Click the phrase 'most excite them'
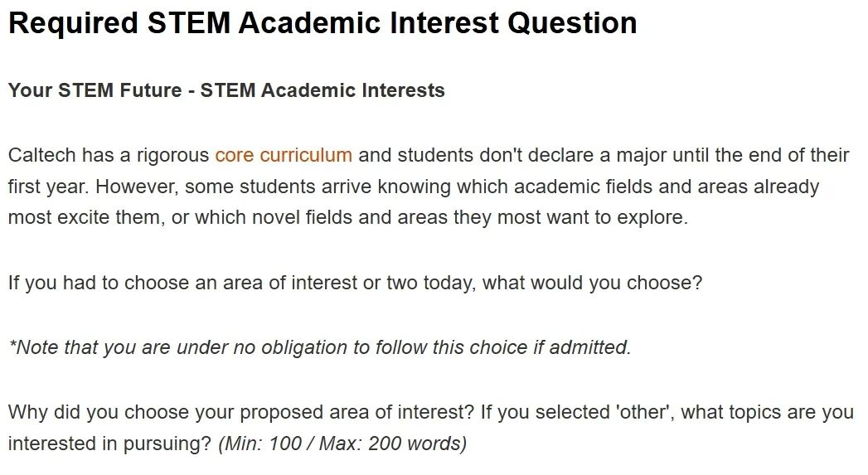Screen dimensions: 868x475 coord(85,217)
